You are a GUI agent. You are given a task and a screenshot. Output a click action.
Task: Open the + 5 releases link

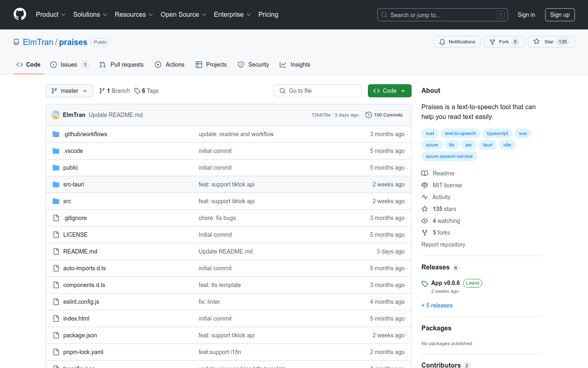[x=437, y=305]
